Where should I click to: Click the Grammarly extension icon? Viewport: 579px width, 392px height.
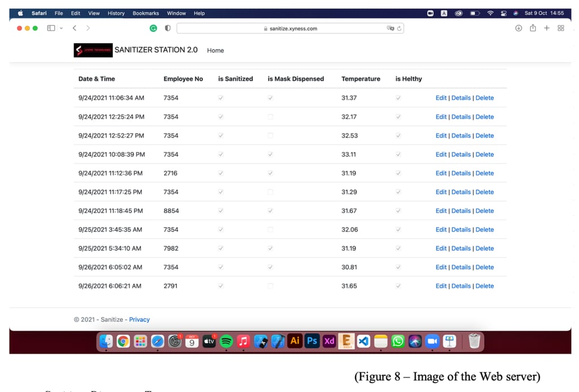[x=153, y=28]
